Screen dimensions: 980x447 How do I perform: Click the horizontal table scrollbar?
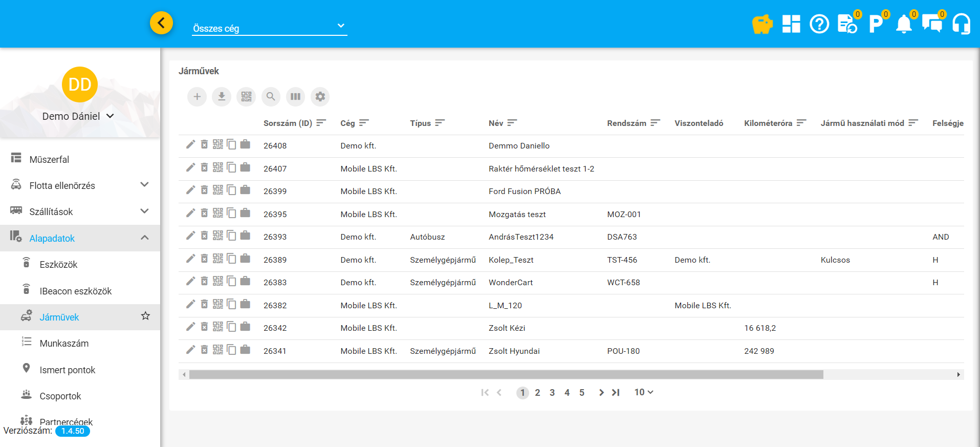[x=506, y=375]
